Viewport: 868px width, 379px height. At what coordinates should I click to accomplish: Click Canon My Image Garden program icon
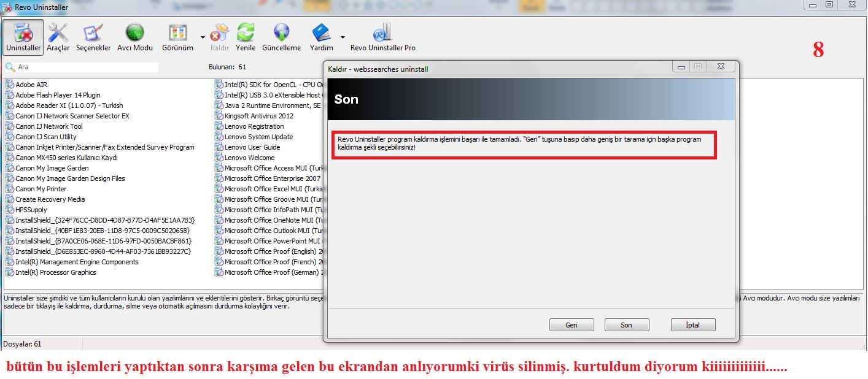click(10, 168)
